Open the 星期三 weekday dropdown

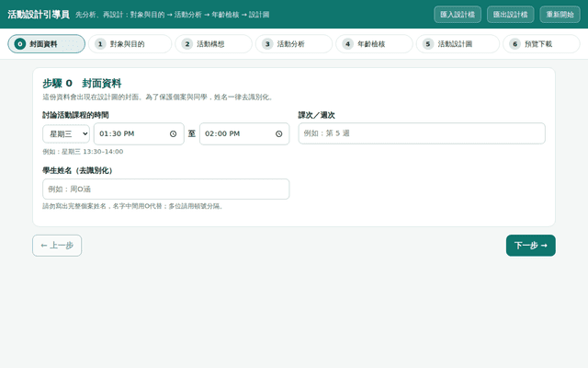pyautogui.click(x=66, y=133)
